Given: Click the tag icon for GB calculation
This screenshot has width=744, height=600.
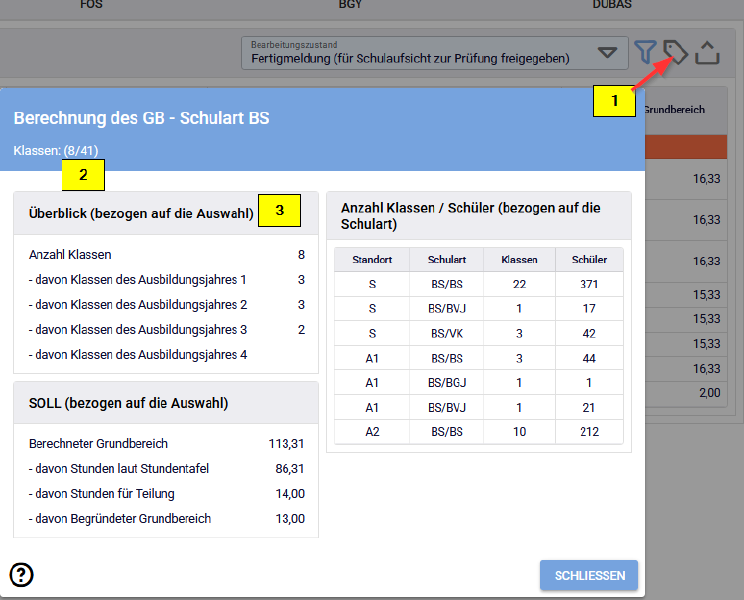Looking at the screenshot, I should tap(676, 52).
